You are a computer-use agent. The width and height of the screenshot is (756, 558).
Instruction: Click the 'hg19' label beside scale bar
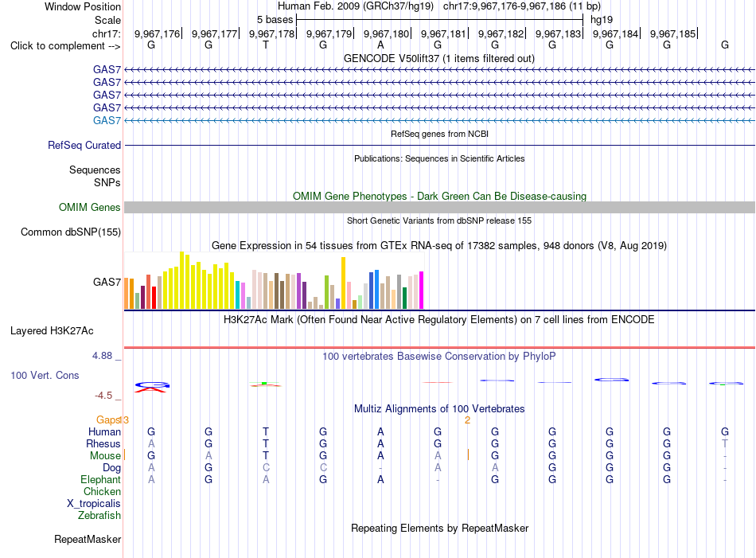click(602, 20)
